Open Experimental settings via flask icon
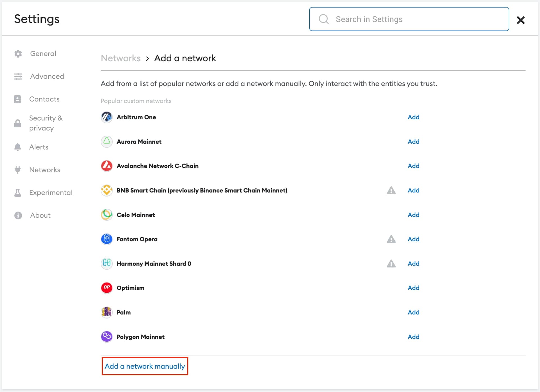The height and width of the screenshot is (392, 540). [18, 192]
